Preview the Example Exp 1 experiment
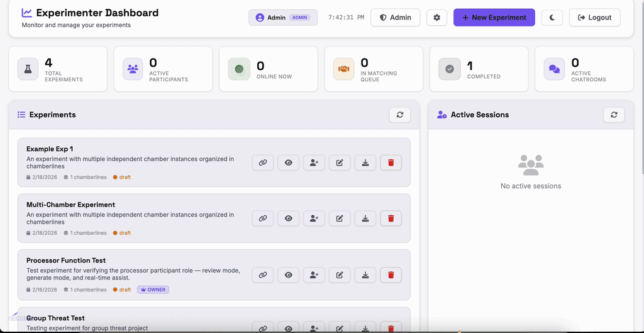The image size is (644, 333). pos(289,162)
